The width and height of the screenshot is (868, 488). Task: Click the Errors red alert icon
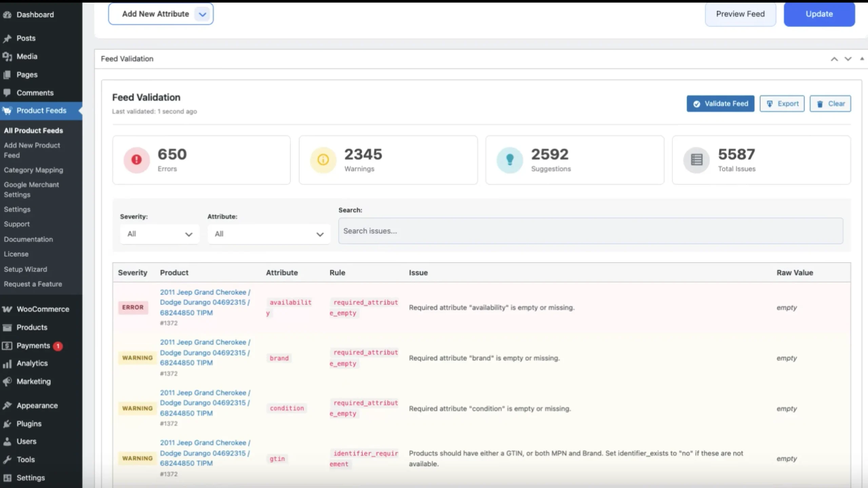(136, 160)
